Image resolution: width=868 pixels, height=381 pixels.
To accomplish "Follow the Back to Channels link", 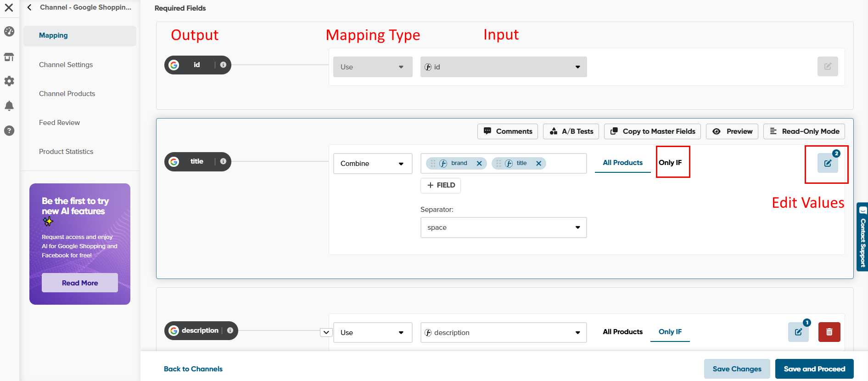I will (x=193, y=369).
